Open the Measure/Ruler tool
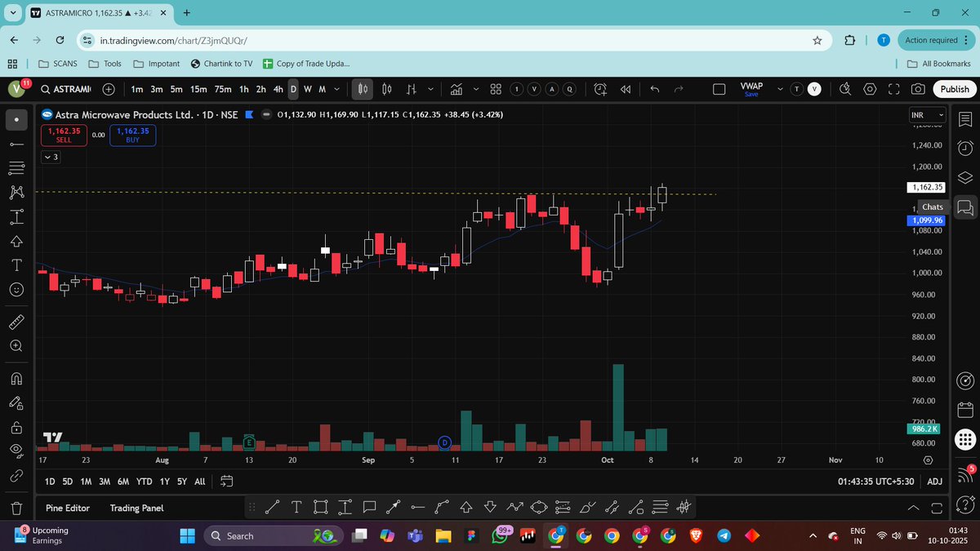Screen dimensions: 980x551 click(16, 321)
